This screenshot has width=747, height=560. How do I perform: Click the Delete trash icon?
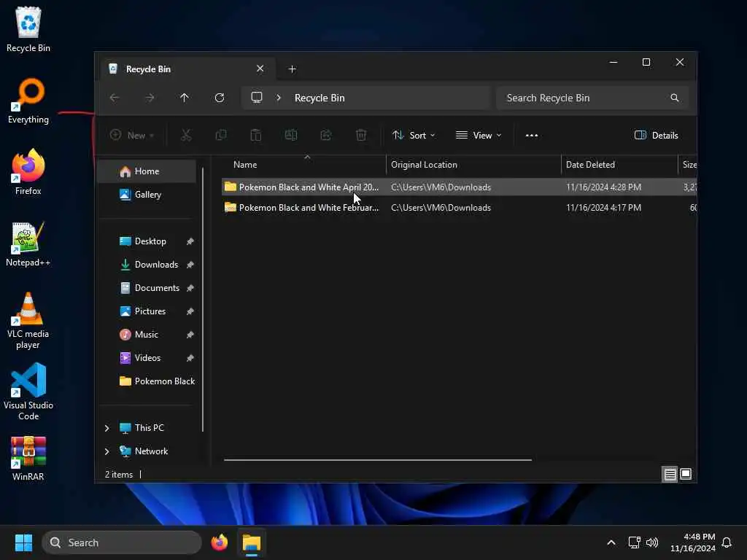pyautogui.click(x=361, y=135)
